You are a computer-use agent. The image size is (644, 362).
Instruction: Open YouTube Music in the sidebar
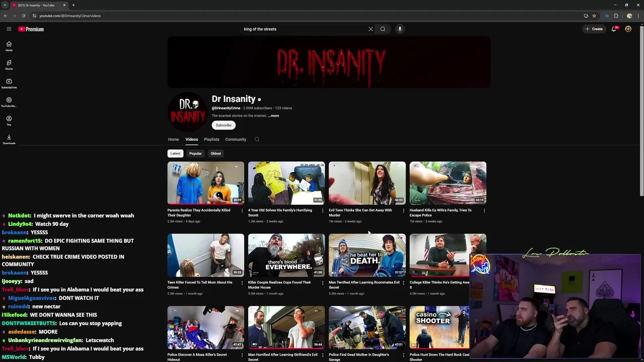coord(9,102)
